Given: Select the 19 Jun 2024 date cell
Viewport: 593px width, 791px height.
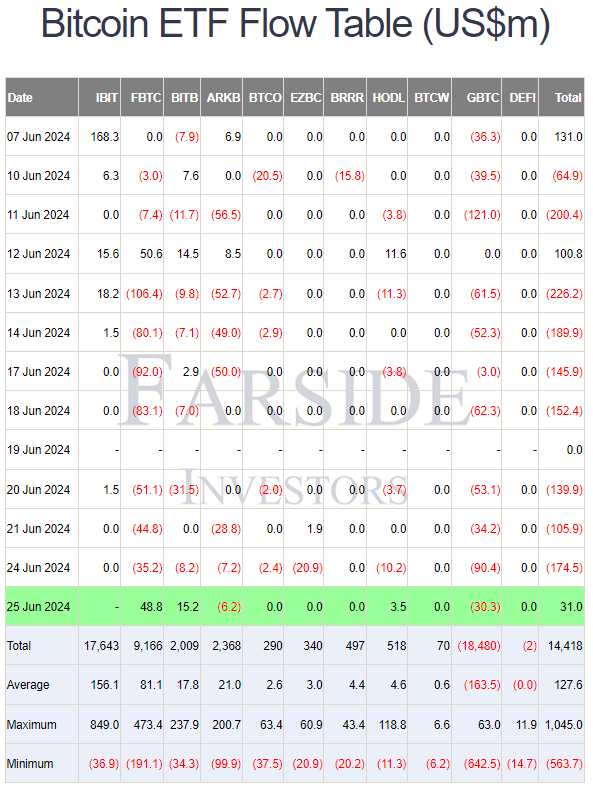Looking at the screenshot, I should [38, 449].
